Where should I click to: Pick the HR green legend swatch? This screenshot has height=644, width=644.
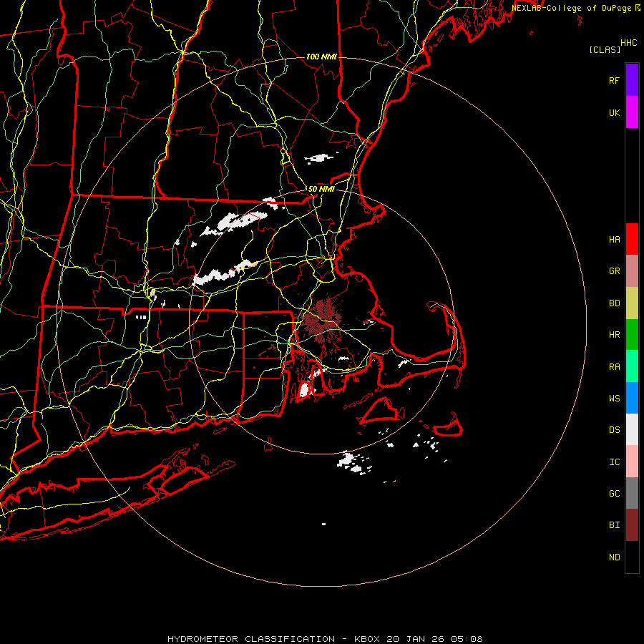pyautogui.click(x=632, y=335)
